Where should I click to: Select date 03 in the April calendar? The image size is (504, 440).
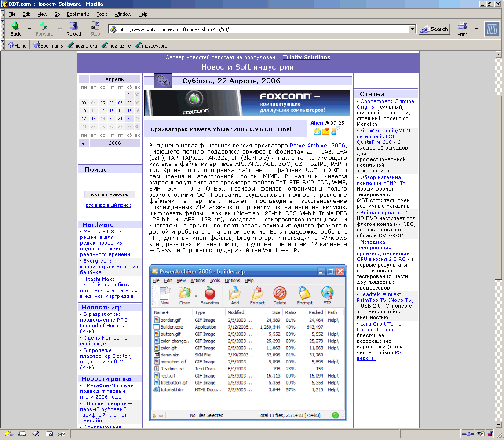(84, 103)
